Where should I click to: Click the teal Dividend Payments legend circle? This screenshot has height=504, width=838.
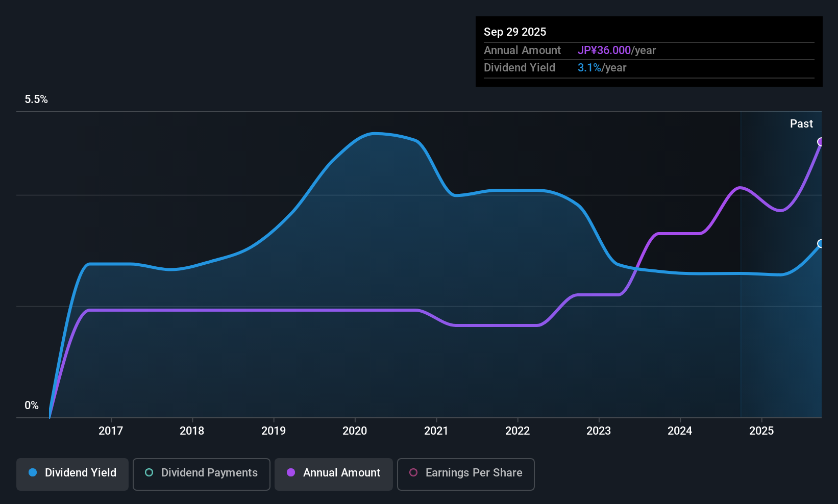click(149, 473)
